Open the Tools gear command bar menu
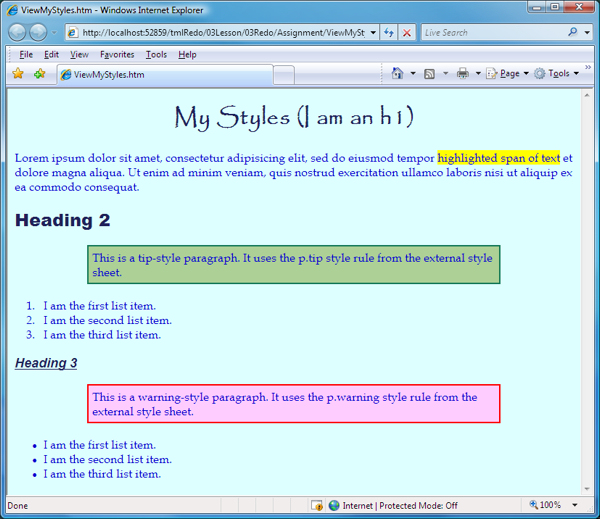 pos(556,73)
